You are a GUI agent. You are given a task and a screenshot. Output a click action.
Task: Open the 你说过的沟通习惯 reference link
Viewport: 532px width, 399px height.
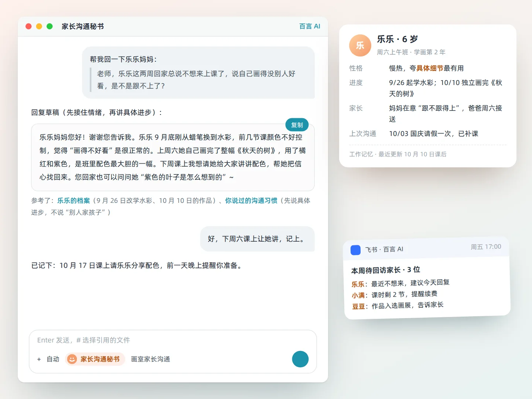[x=251, y=201]
